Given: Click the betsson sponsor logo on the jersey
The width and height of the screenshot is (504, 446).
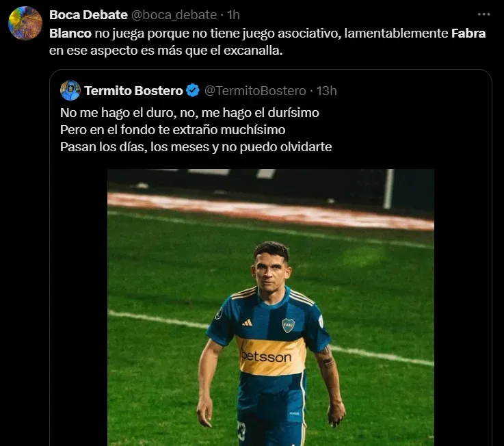Looking at the screenshot, I should point(266,356).
